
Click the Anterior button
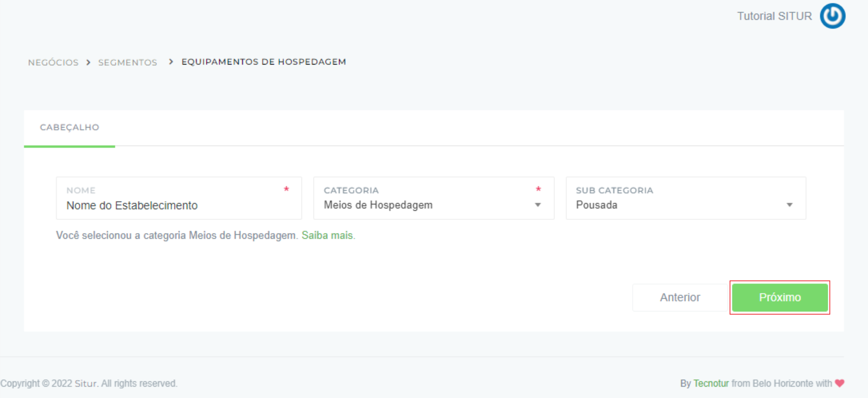tap(680, 297)
